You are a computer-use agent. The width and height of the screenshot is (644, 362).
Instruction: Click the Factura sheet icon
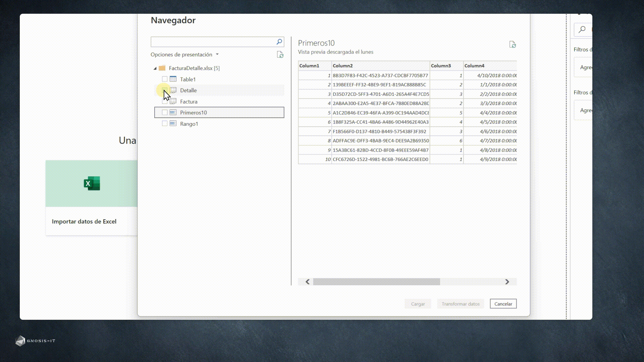[173, 101]
